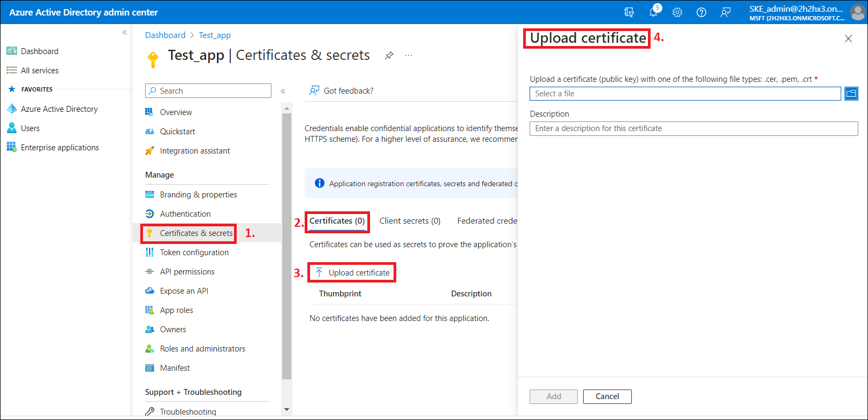Open Cloud Shell icon in top bar

click(x=629, y=12)
